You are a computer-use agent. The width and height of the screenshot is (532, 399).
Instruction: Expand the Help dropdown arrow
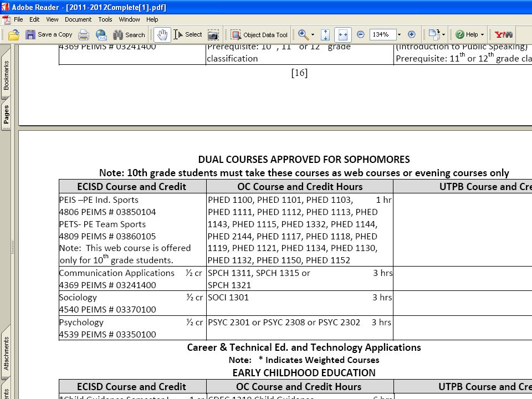pyautogui.click(x=483, y=34)
